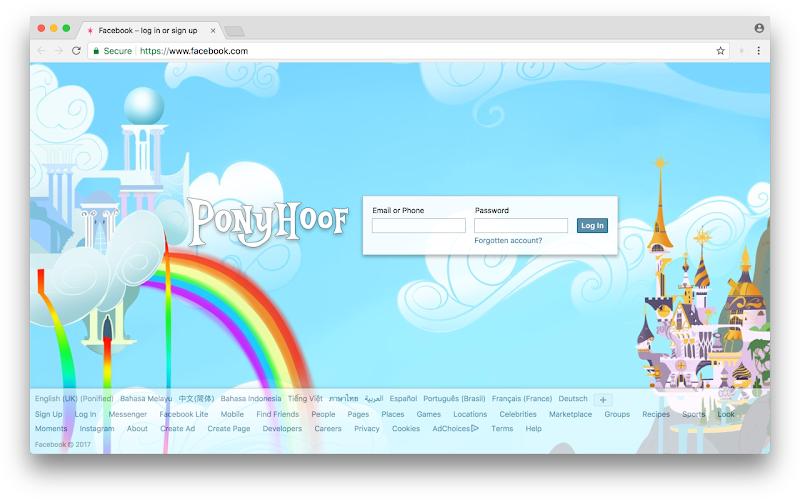Open the Log In footer link
This screenshot has width=800, height=500.
coord(85,414)
